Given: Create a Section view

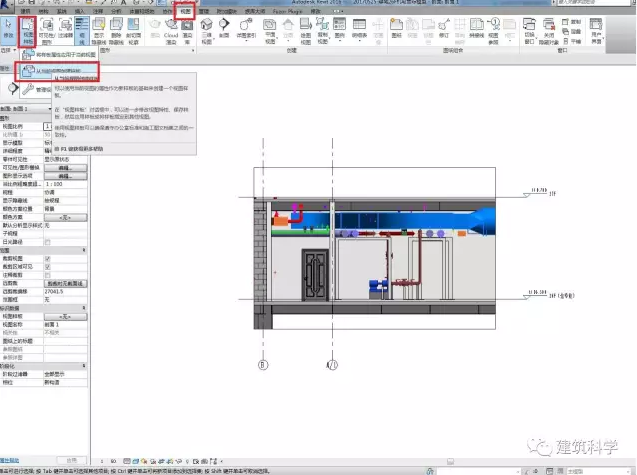Looking at the screenshot, I should pyautogui.click(x=224, y=28).
